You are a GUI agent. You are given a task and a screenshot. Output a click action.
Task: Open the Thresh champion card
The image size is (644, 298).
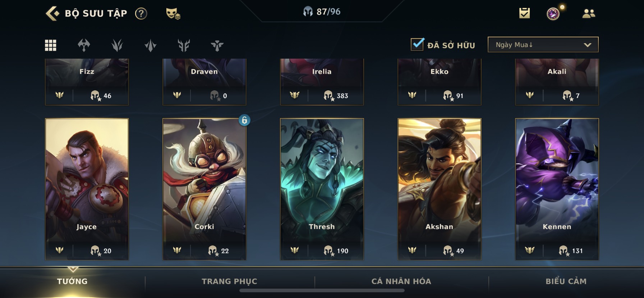(x=322, y=189)
